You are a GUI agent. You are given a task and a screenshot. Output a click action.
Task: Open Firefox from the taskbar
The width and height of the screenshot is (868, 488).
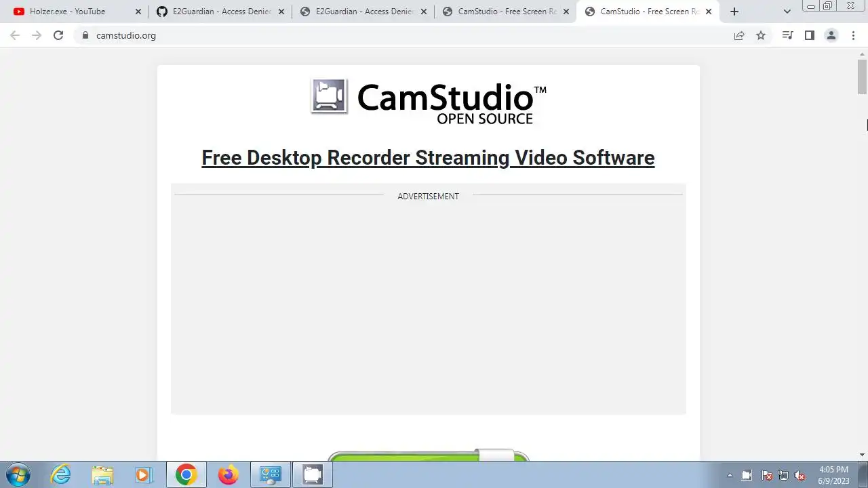pos(228,474)
